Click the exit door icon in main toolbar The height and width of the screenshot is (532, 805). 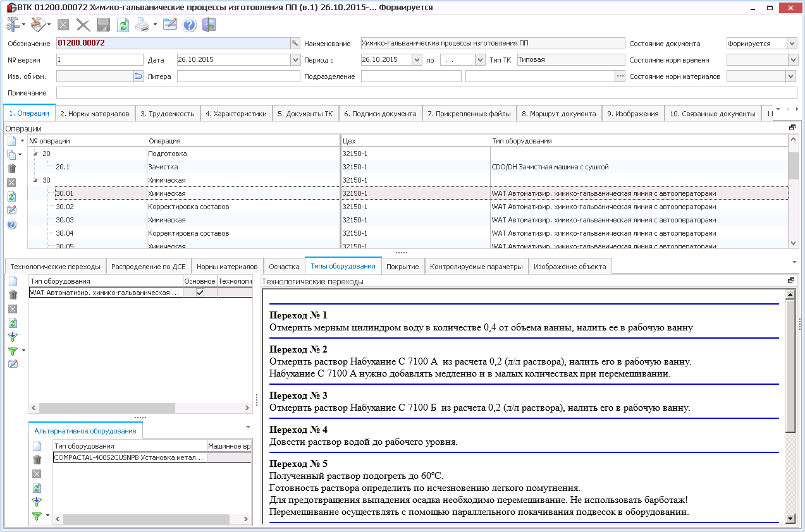coord(209,25)
